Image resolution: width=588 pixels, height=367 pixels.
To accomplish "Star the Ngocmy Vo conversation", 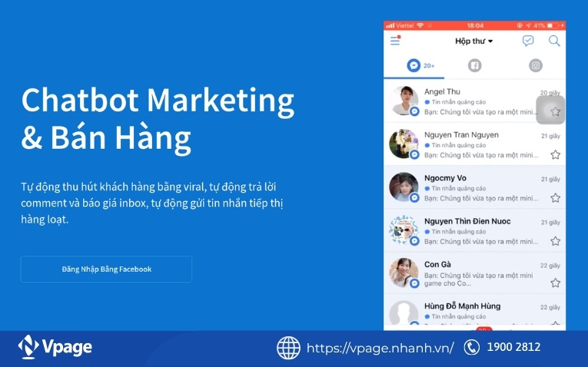I will click(556, 198).
